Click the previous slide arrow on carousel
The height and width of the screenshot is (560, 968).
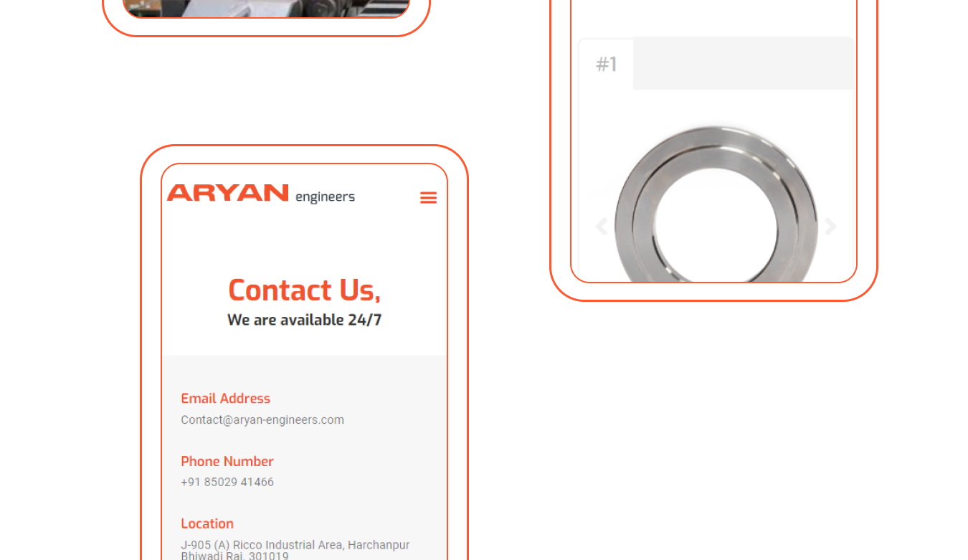[602, 227]
